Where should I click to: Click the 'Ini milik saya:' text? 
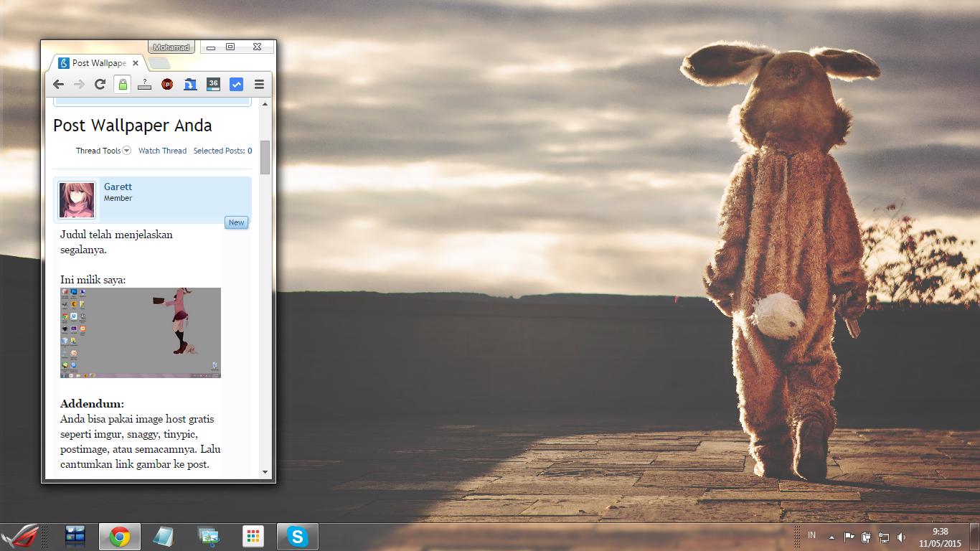pos(93,280)
